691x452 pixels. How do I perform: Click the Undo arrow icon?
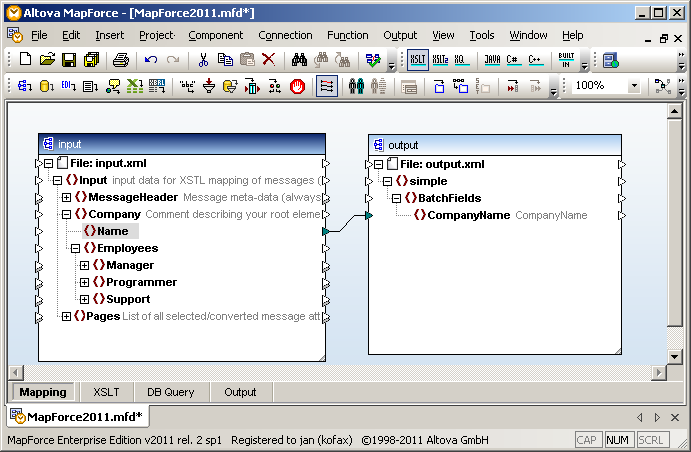pyautogui.click(x=151, y=60)
